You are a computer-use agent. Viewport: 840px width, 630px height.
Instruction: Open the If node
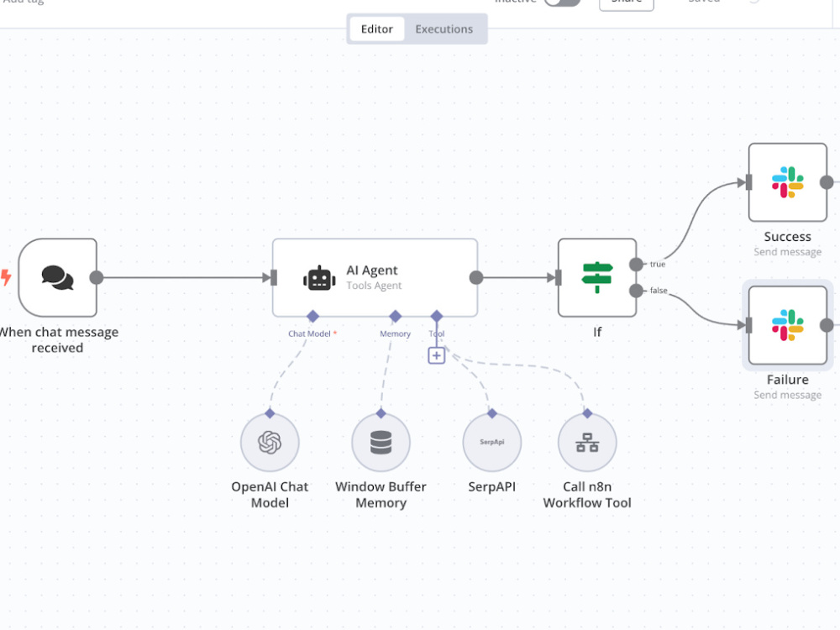(597, 277)
